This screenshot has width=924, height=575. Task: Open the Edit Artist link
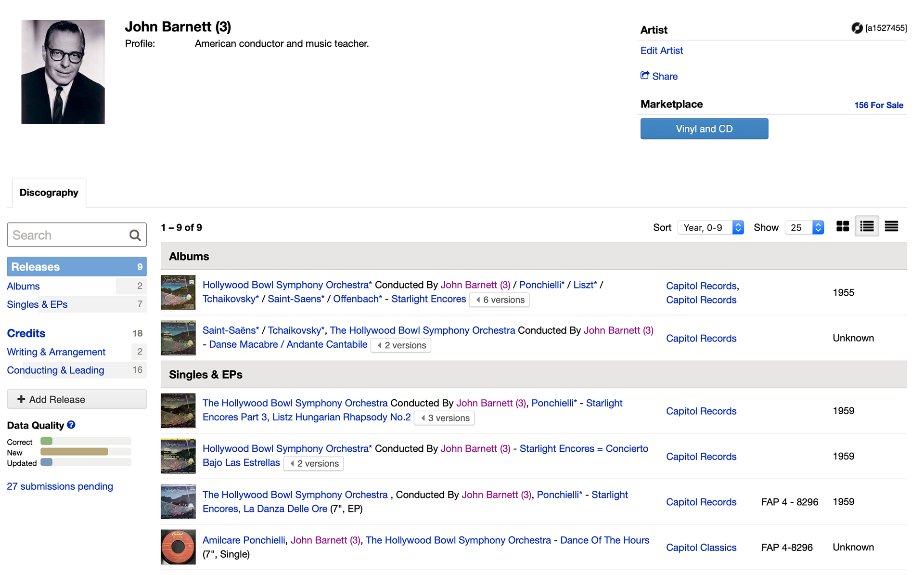pos(661,51)
